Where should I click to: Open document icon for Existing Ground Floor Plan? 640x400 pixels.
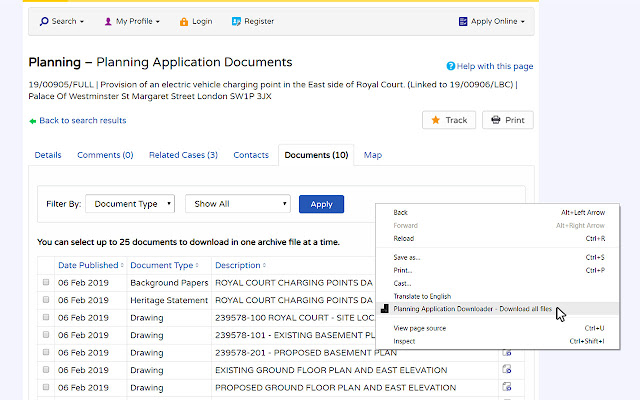[507, 370]
